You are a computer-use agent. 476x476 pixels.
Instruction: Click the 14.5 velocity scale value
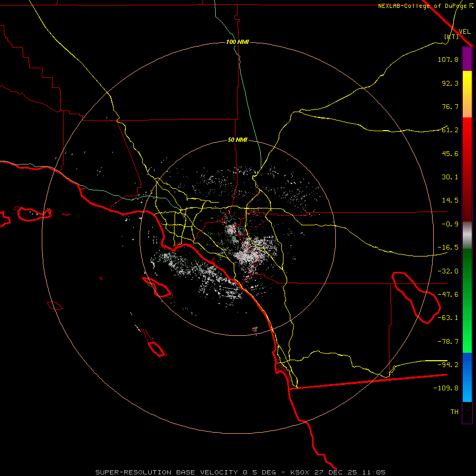pos(450,200)
